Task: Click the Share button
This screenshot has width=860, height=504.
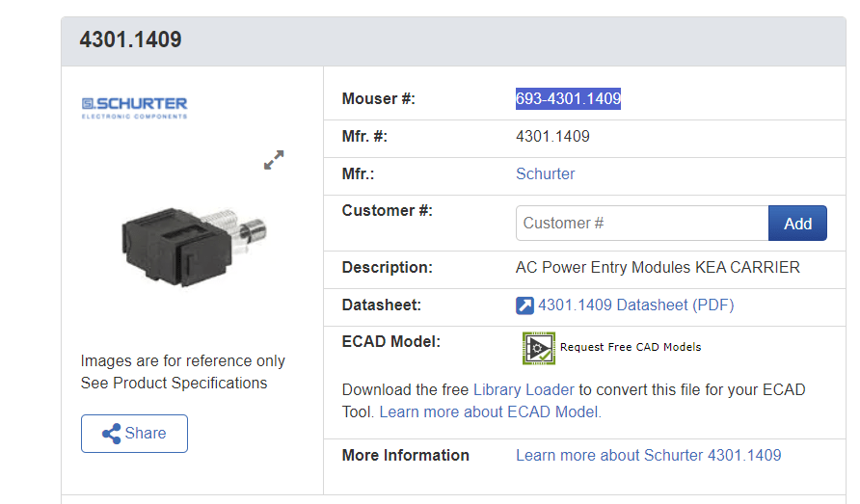Action: coord(134,434)
